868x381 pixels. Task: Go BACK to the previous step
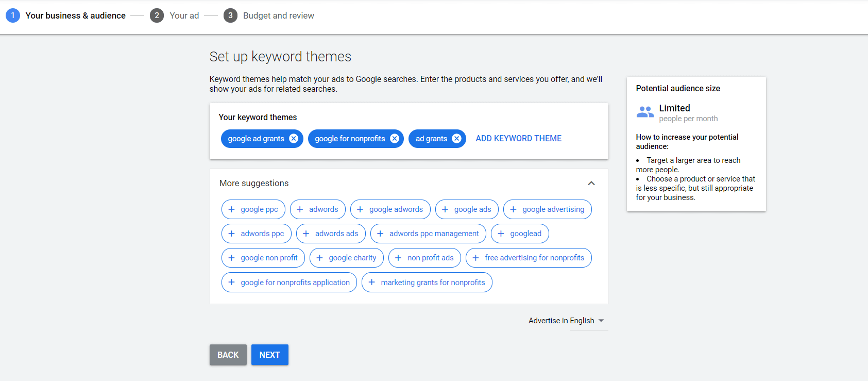228,355
